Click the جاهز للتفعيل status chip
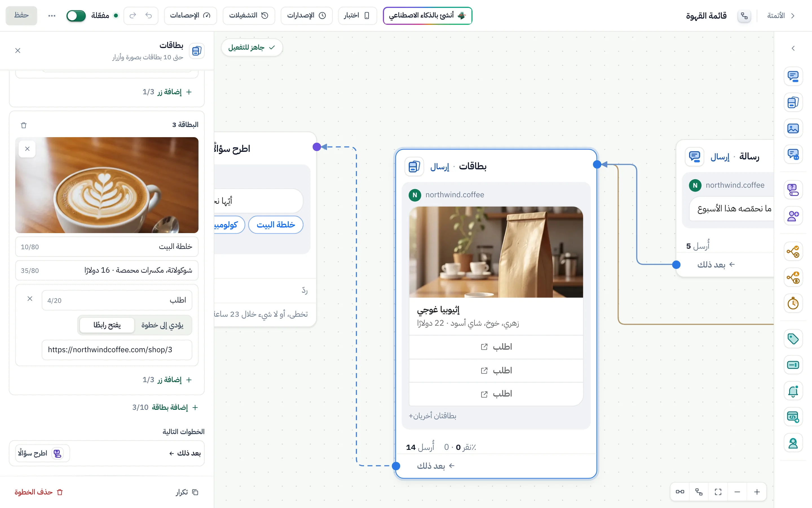The image size is (812, 508). [252, 47]
